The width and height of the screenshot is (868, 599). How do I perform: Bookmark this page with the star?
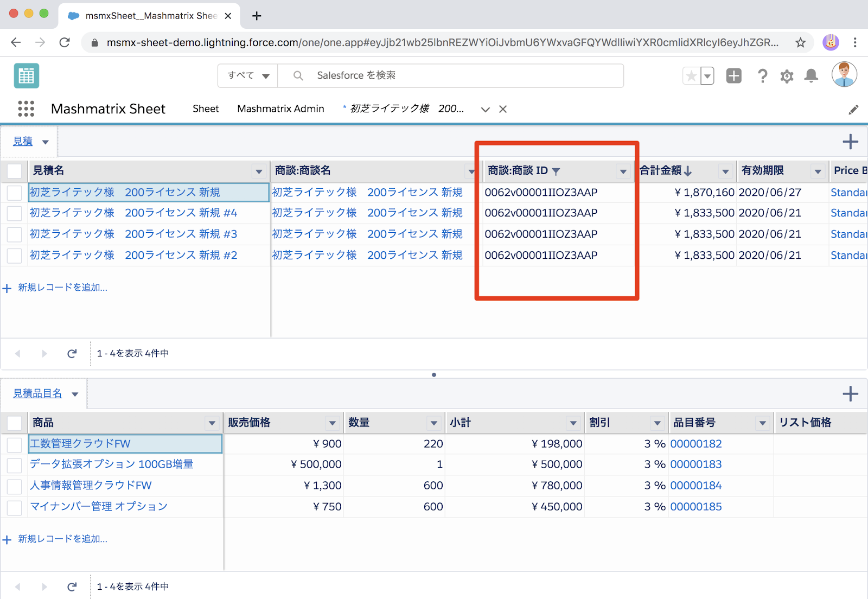(800, 42)
